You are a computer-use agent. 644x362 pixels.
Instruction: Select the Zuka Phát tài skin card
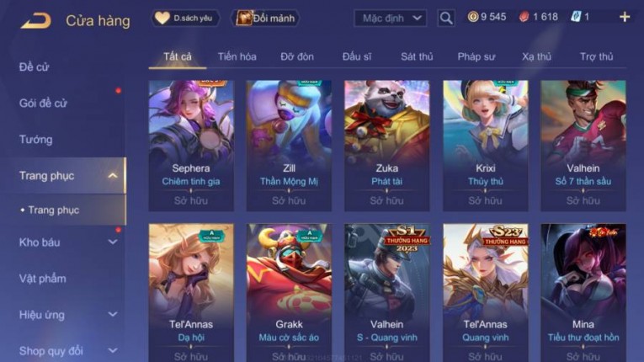pos(387,146)
